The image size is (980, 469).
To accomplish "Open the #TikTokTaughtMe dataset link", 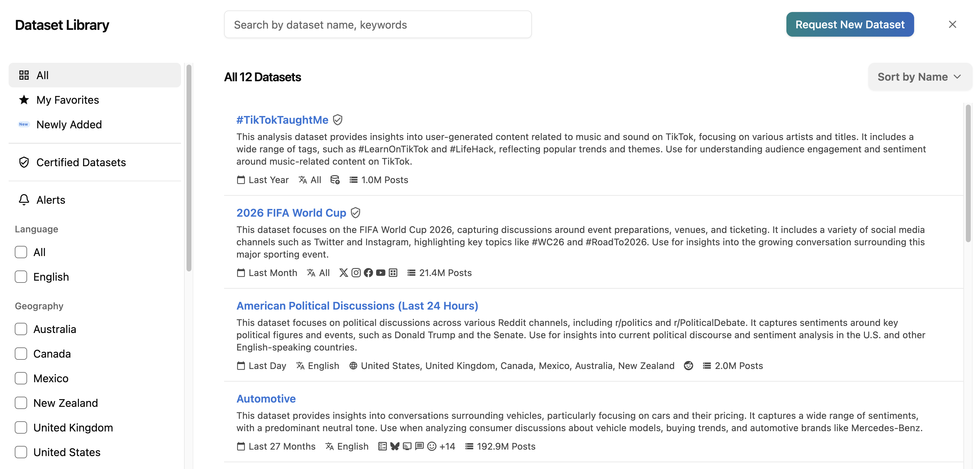I will 282,120.
